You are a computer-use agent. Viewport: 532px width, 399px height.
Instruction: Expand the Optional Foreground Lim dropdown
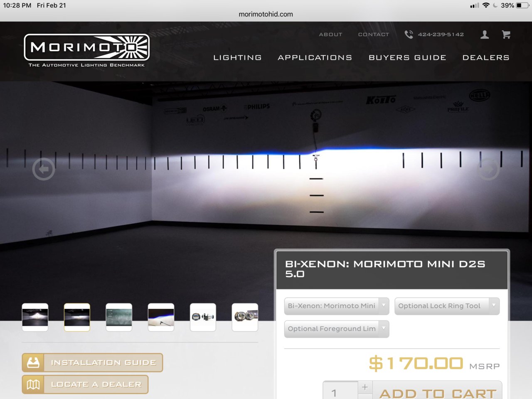pyautogui.click(x=337, y=329)
